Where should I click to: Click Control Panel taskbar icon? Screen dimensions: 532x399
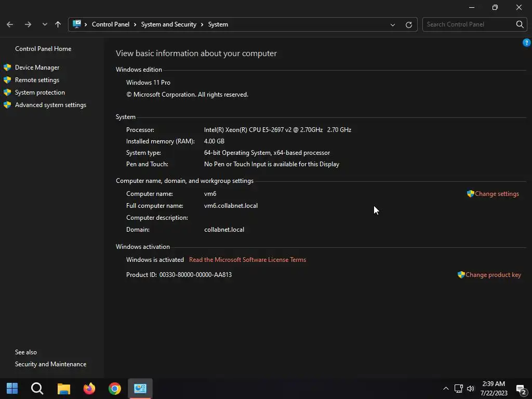click(x=140, y=388)
